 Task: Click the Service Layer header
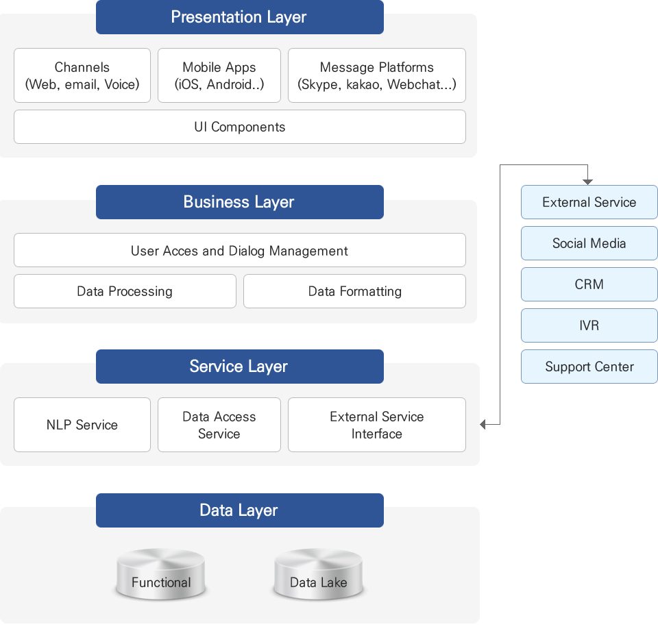(240, 367)
